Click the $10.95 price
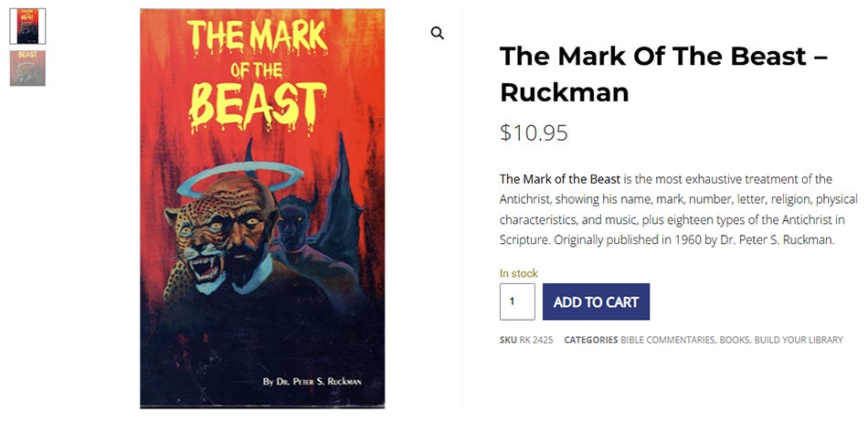This screenshot has height=423, width=868. tap(534, 133)
